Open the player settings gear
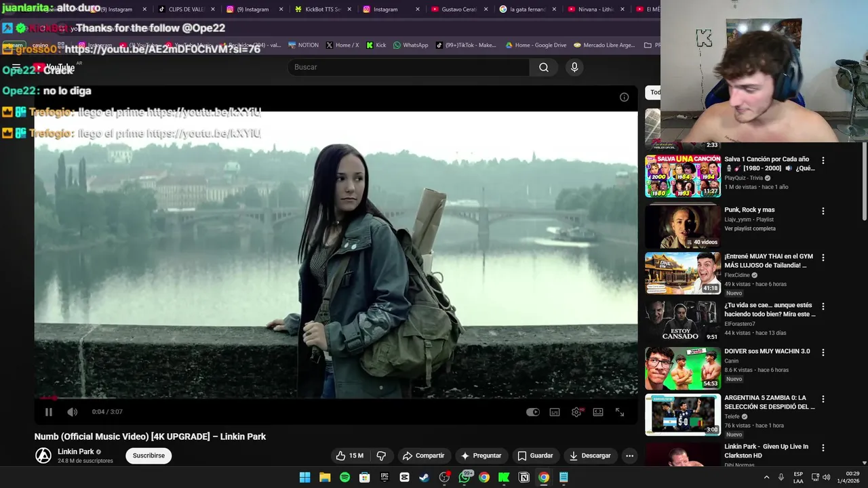Screen dimensions: 868x488 (x=576, y=412)
